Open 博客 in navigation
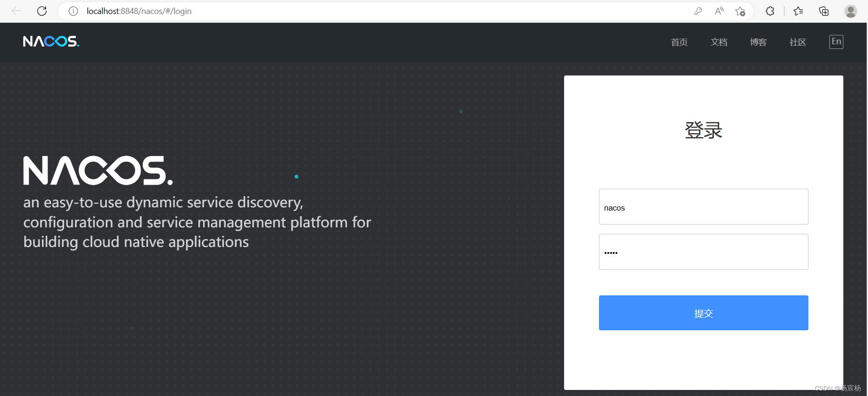Screen dimensions: 868x396 (759, 42)
